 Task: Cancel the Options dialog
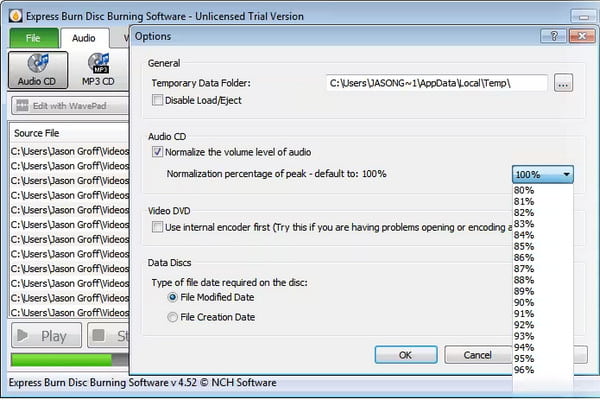[x=478, y=355]
